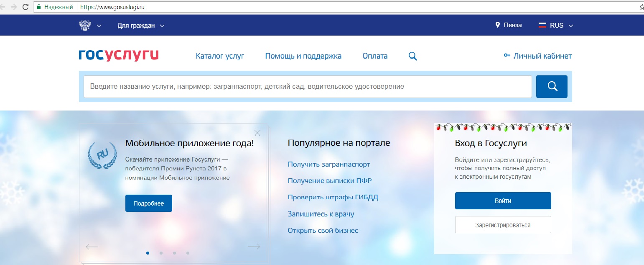Click the «Подробнее» button
This screenshot has height=265, width=644.
(149, 203)
